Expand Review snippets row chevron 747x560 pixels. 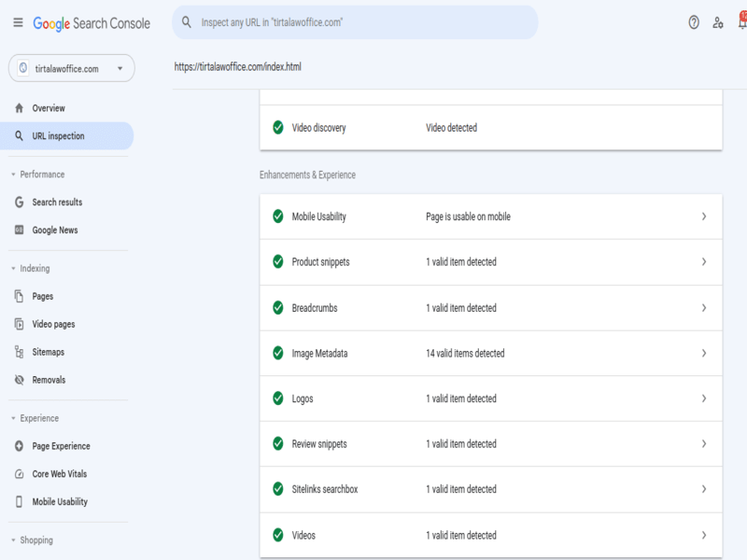[x=704, y=444]
